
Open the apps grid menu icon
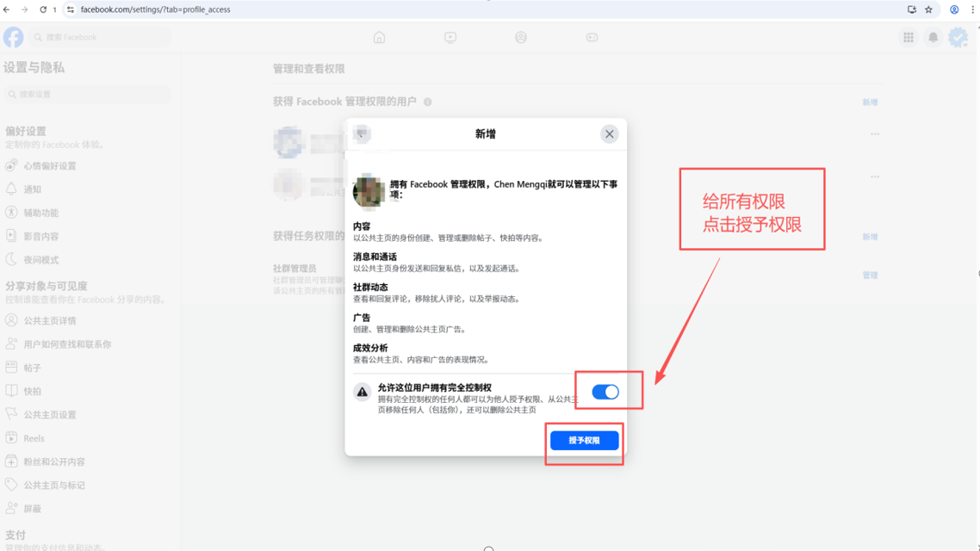[x=909, y=37]
